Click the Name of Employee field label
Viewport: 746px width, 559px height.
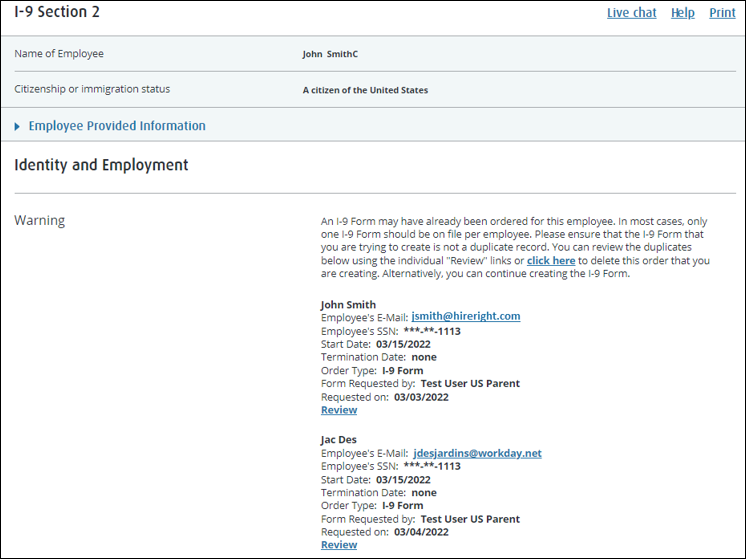tap(59, 54)
